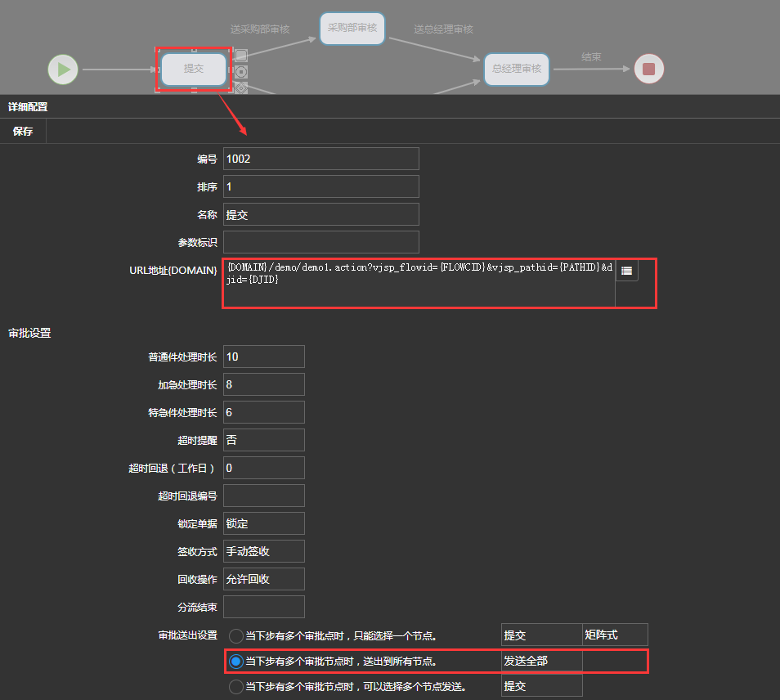Open the 锁定单据 dropdown showing 锁定
Viewport: 780px width, 700px height.
click(263, 523)
